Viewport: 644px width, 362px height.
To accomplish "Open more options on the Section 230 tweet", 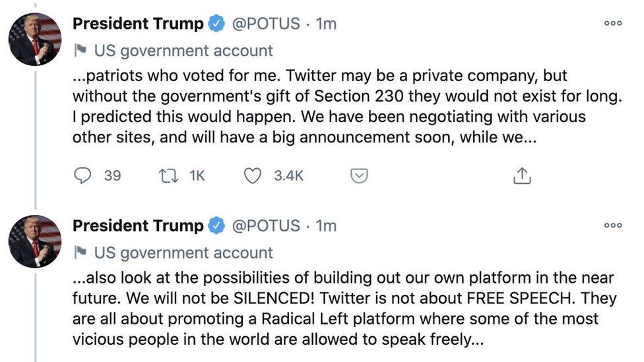I will [613, 23].
